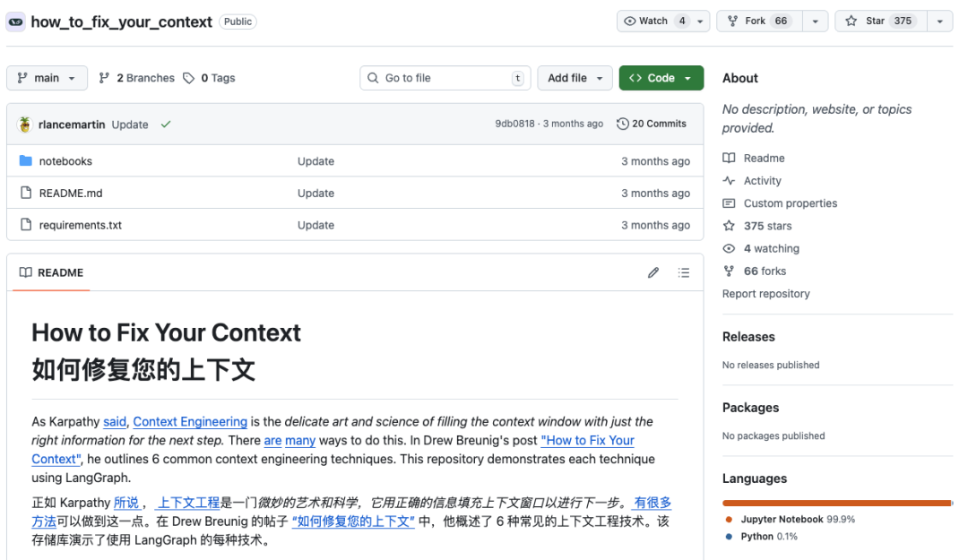View the 0 Tags link
The width and height of the screenshot is (968, 560).
point(209,78)
